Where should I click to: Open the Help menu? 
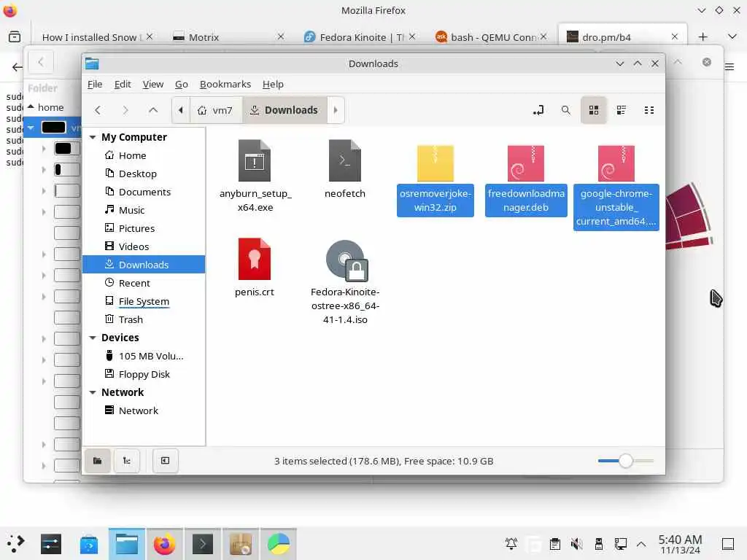click(x=273, y=85)
